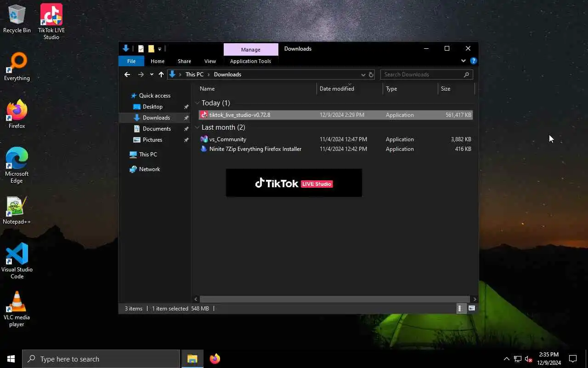Viewport: 588px width, 368px height.
Task: Go up one folder level
Action: coord(161,75)
